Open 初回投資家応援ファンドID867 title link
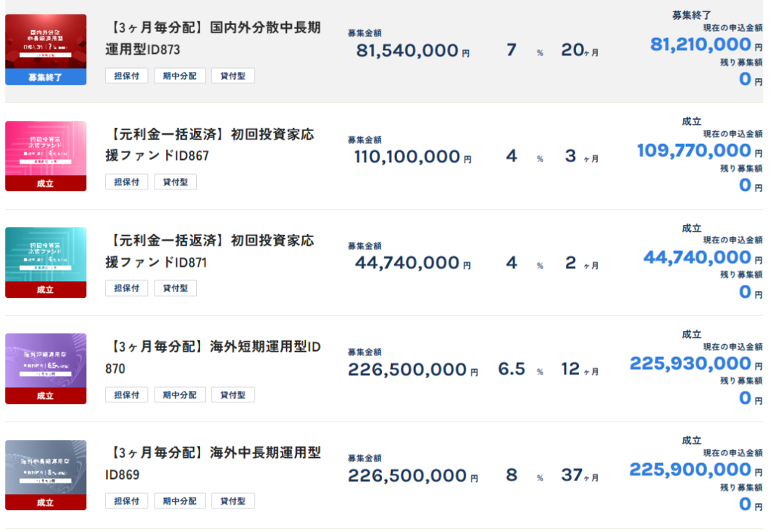The height and width of the screenshot is (532, 776). coord(210,145)
